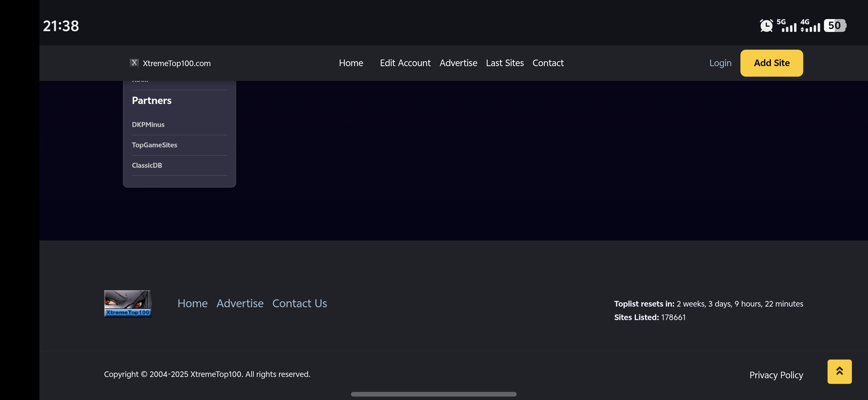Click the XtremeTop100 footer banner image
The height and width of the screenshot is (400, 868).
[128, 303]
